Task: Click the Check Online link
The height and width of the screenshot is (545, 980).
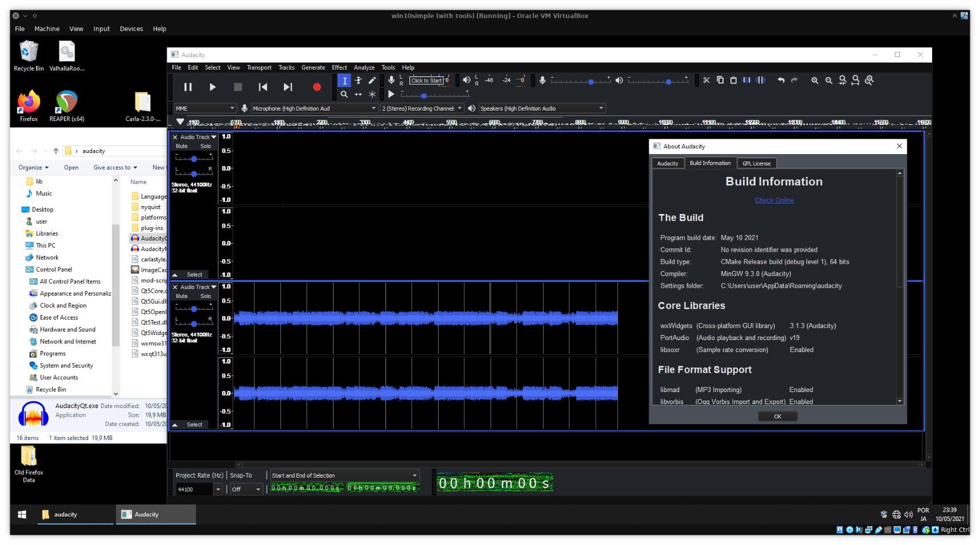Action: coord(774,200)
